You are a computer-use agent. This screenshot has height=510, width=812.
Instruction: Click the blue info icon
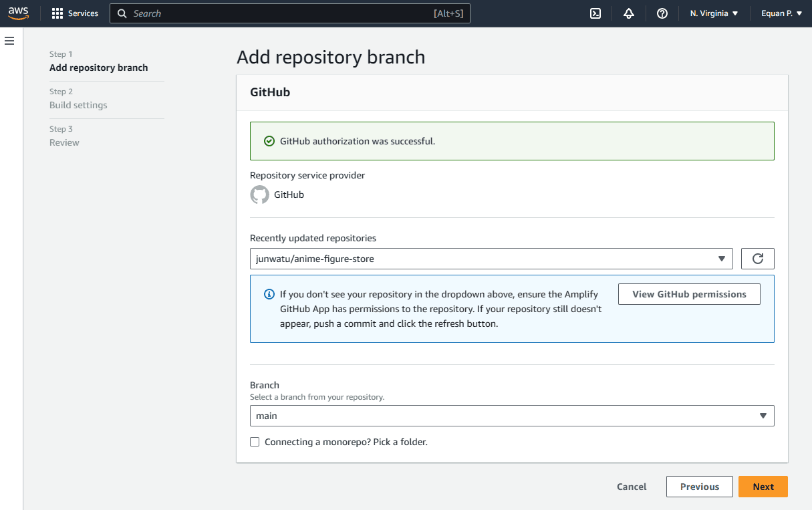click(x=269, y=294)
